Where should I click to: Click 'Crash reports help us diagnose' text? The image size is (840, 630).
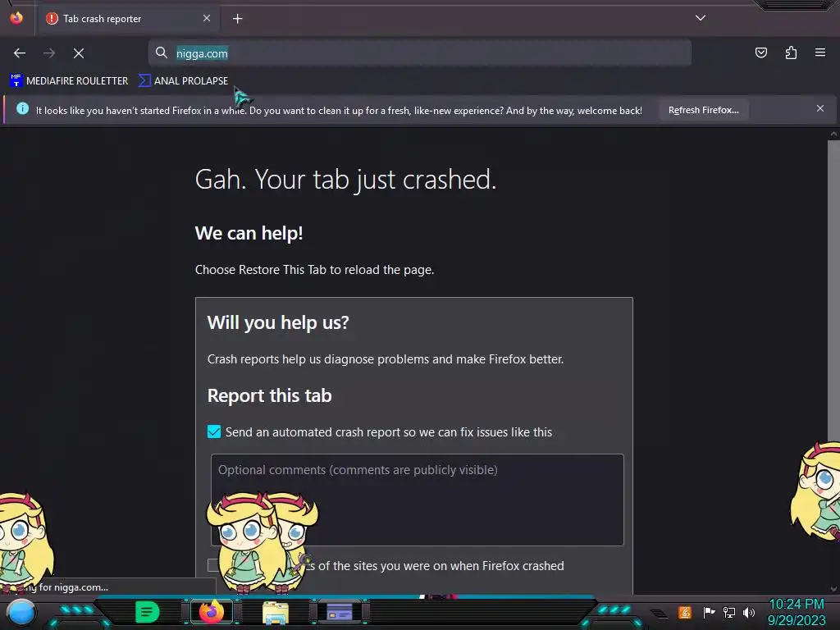(386, 359)
